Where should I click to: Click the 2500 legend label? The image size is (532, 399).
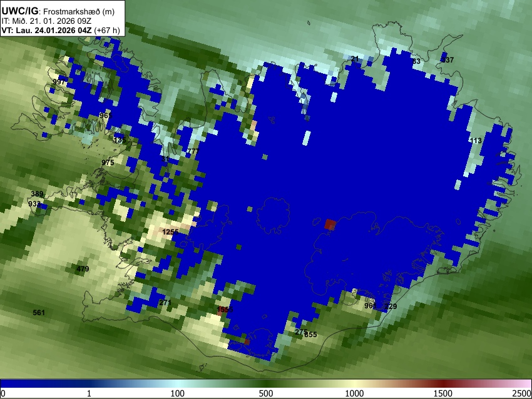[523, 393]
